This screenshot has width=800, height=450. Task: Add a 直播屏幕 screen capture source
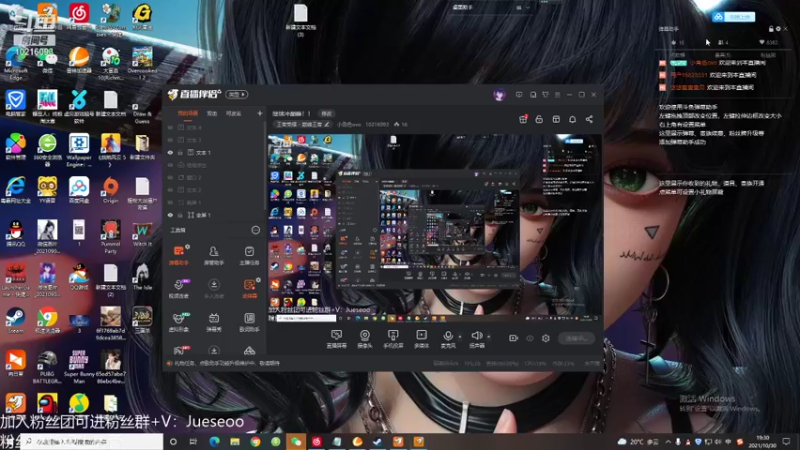[x=336, y=339]
